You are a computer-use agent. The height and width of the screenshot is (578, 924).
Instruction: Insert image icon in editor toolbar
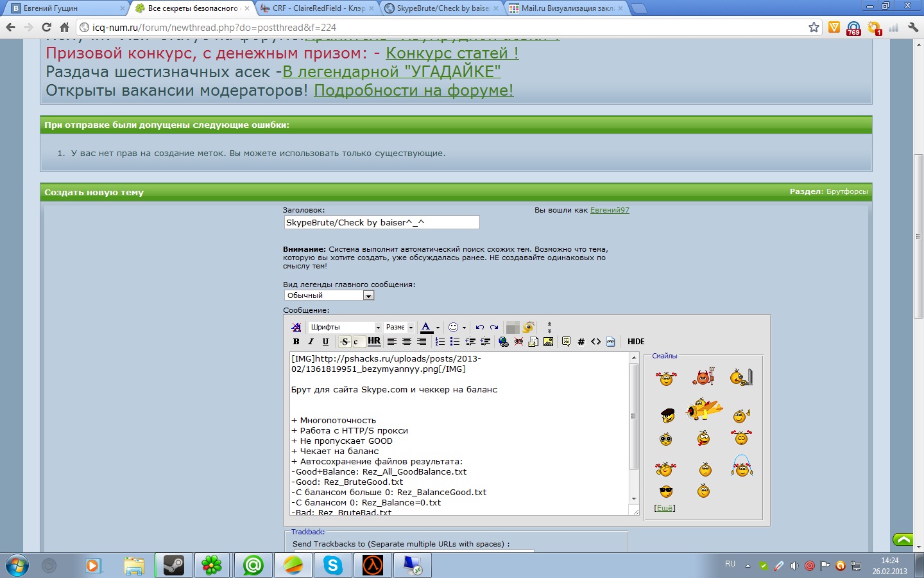tap(548, 342)
